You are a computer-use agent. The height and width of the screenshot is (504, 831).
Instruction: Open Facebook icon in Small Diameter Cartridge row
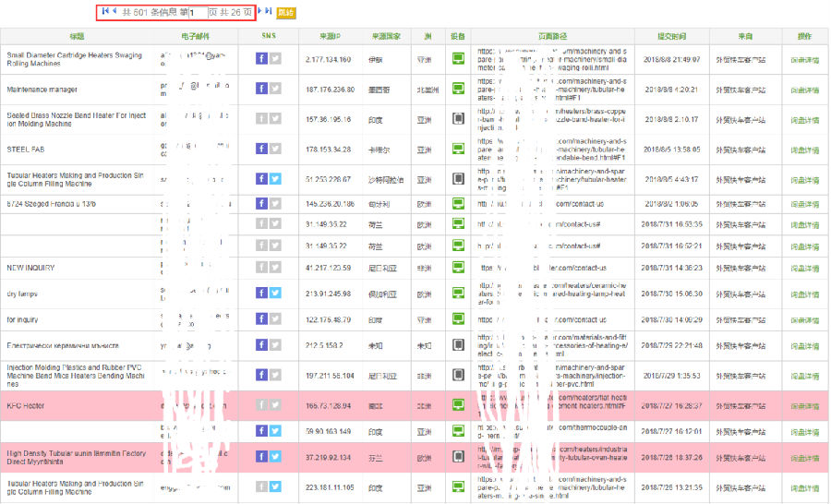(262, 59)
